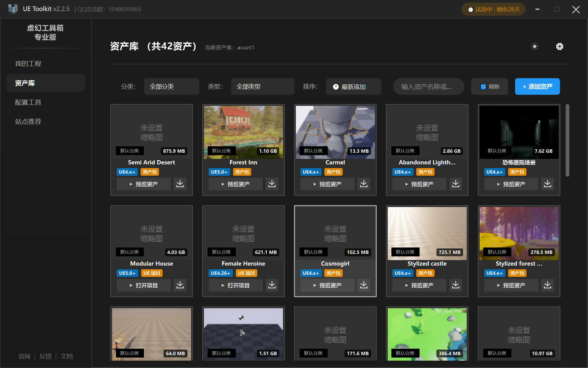The image size is (588, 368).
Task: Click 预览资产 for Semi Arid Desert
Action: pos(144,184)
